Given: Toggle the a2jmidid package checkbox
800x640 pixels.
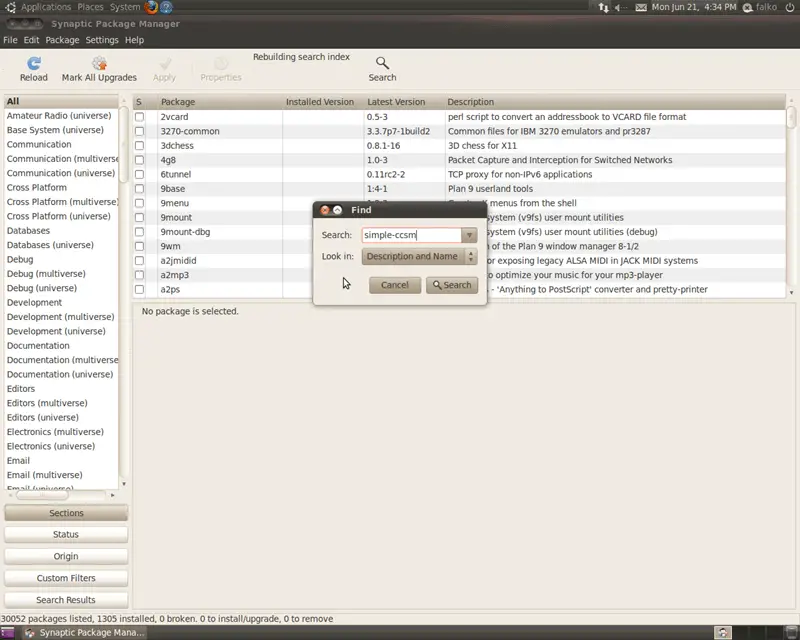Looking at the screenshot, I should point(139,260).
